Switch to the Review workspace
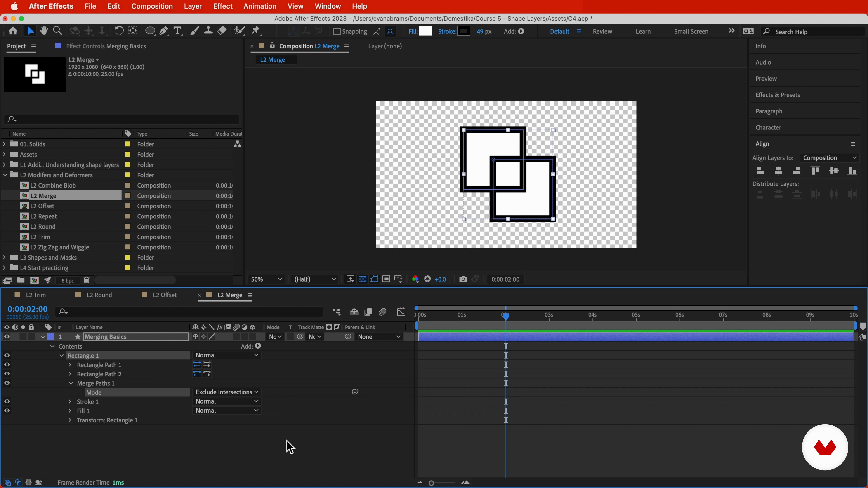Image resolution: width=868 pixels, height=488 pixels. point(602,31)
